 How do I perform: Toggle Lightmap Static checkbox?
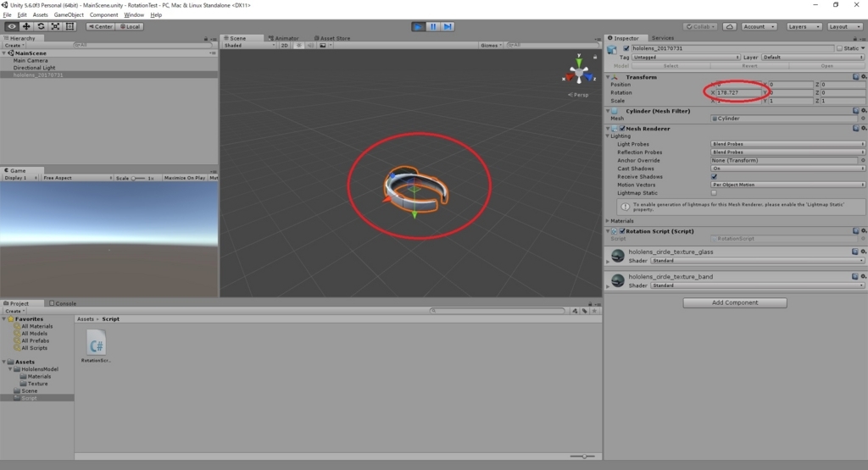coord(714,193)
